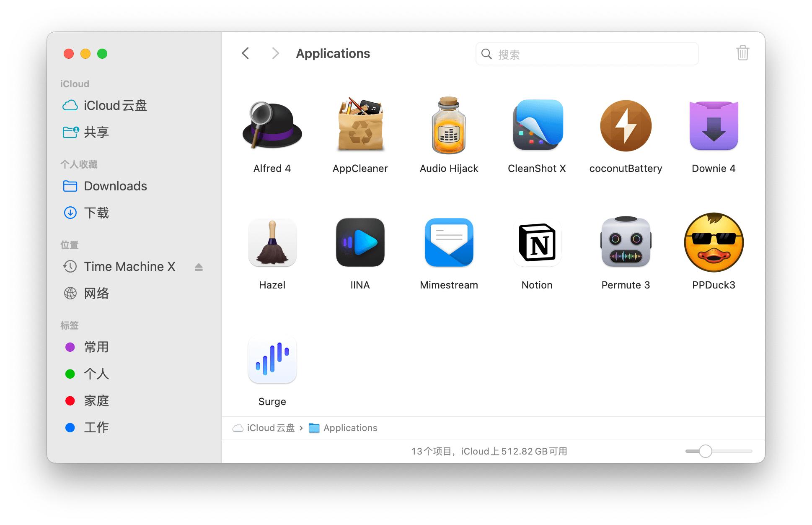
Task: Go back with the left chevron
Action: [x=246, y=53]
